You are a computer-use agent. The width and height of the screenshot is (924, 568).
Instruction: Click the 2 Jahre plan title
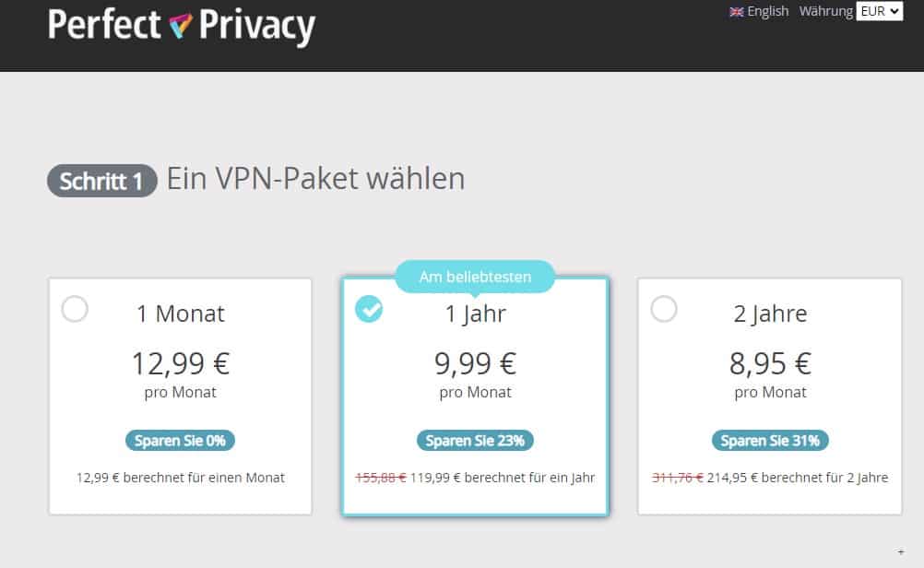[x=770, y=314]
